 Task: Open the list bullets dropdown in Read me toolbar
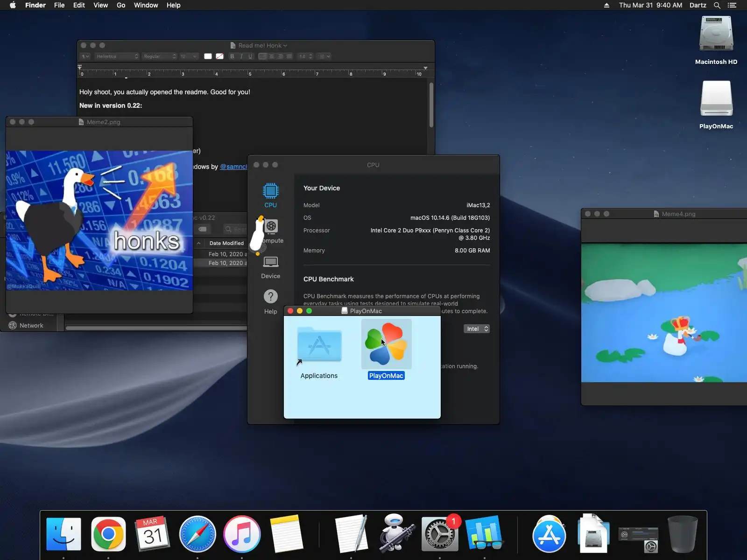324,56
